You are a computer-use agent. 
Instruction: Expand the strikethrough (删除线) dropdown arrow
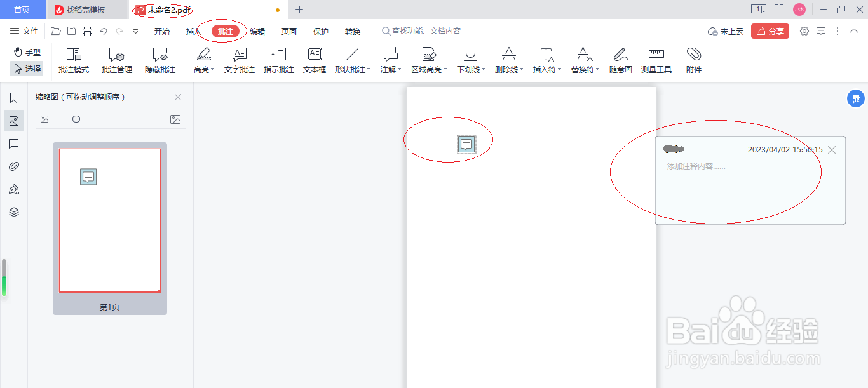[x=522, y=70]
